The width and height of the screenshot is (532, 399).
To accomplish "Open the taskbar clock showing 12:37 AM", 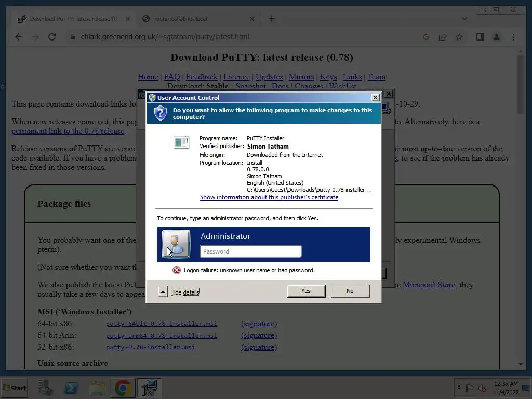I will pos(506,388).
